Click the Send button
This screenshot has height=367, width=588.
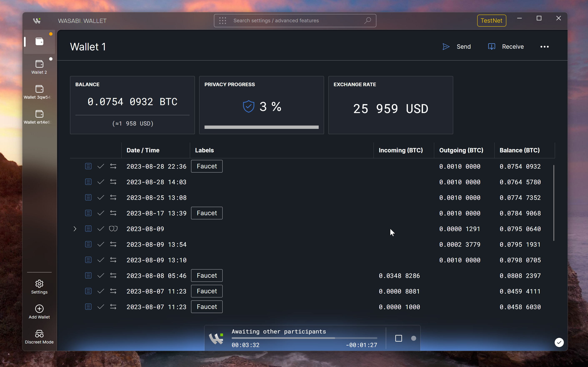pyautogui.click(x=457, y=47)
